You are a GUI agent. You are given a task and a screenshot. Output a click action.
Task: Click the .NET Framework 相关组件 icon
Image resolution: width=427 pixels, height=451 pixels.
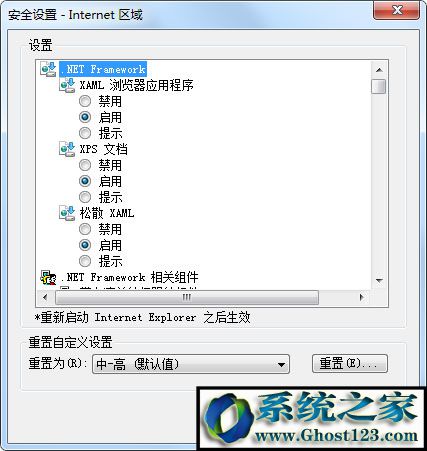click(x=48, y=277)
